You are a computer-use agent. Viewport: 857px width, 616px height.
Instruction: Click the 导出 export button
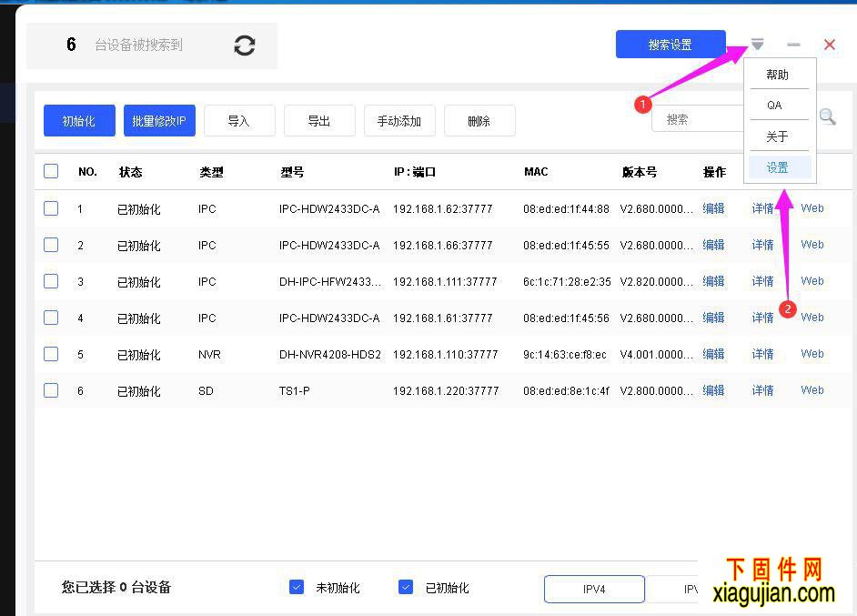click(319, 120)
